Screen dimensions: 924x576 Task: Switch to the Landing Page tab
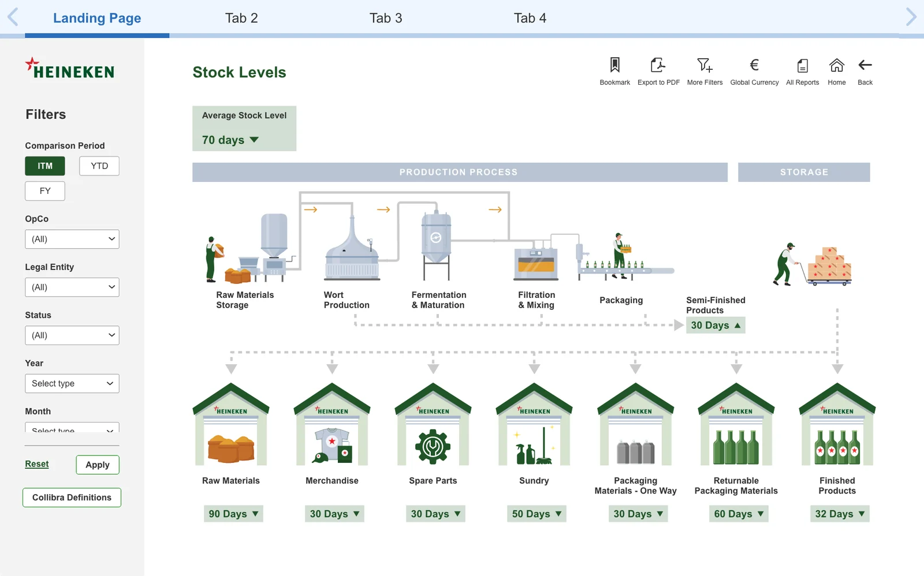click(97, 18)
